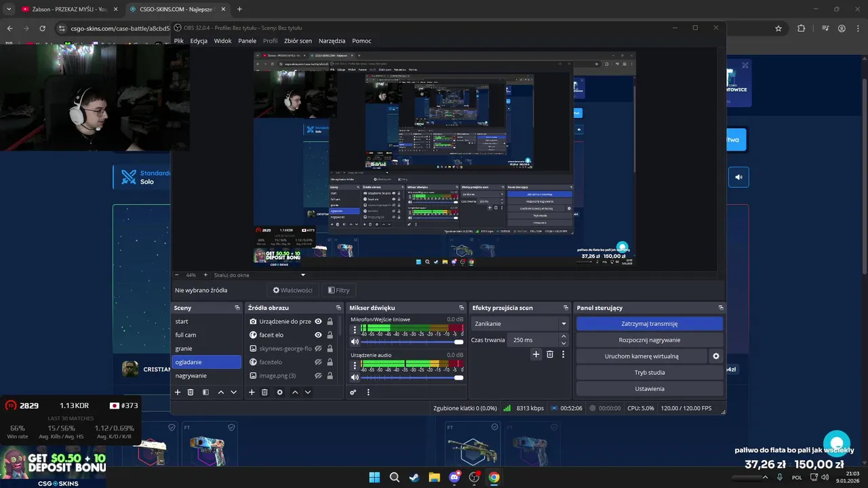This screenshot has width=868, height=488.
Task: Decrease Czas trwania with down arrow
Action: coord(564,342)
